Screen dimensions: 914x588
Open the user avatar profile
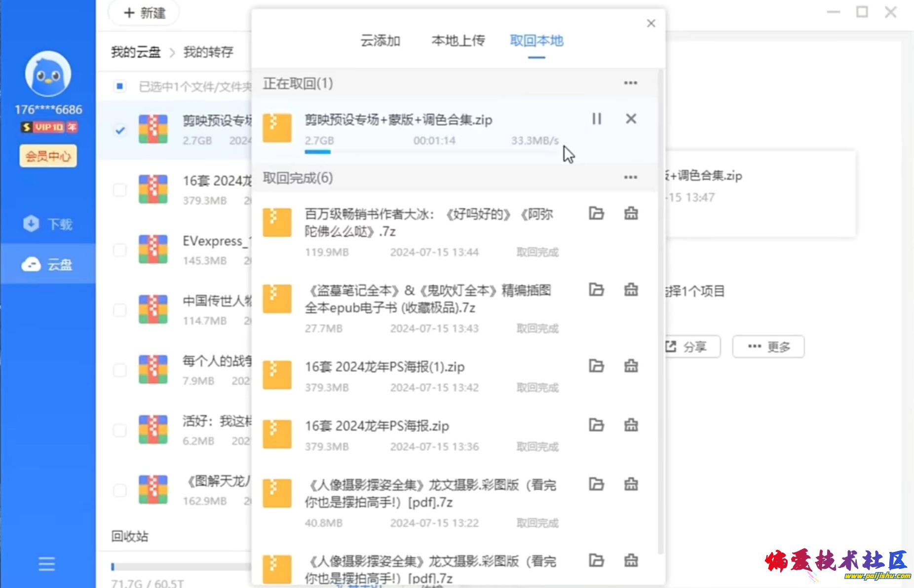pos(48,74)
